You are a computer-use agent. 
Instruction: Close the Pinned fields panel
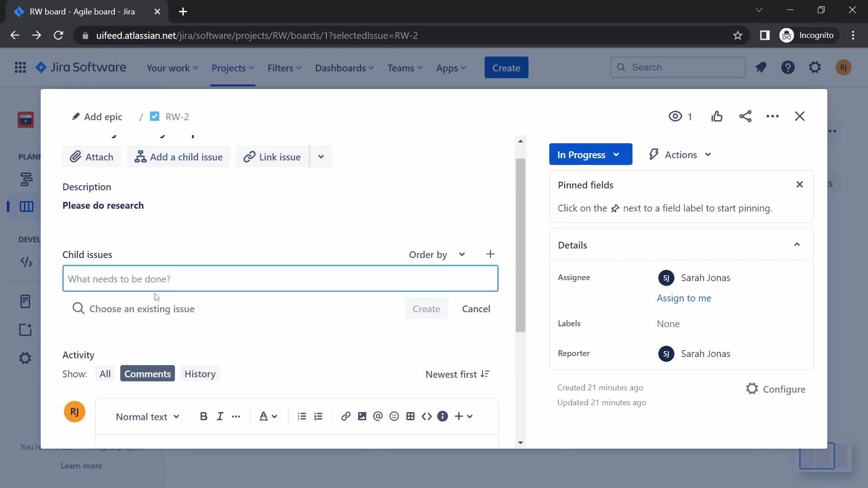click(799, 185)
